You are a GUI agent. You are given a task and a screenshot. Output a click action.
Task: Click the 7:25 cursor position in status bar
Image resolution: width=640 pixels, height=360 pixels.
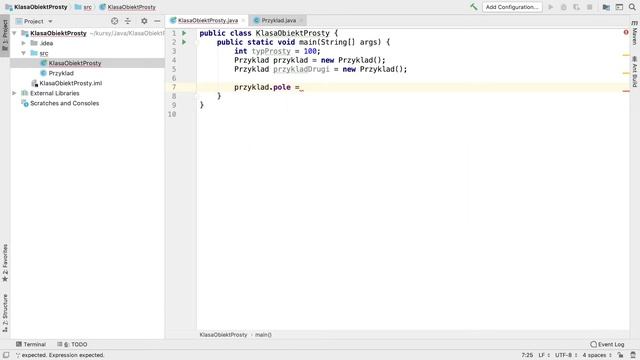(527, 355)
